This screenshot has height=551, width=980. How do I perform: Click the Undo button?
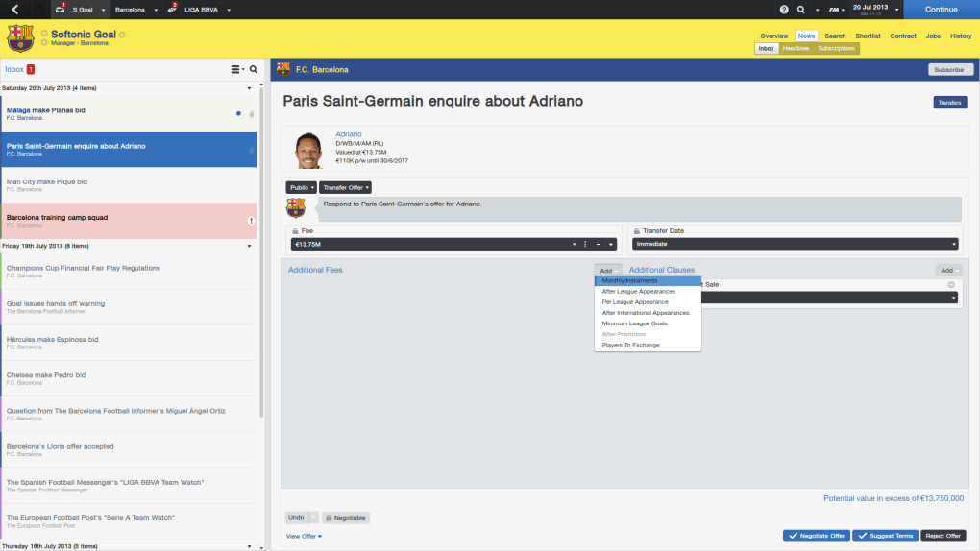296,518
